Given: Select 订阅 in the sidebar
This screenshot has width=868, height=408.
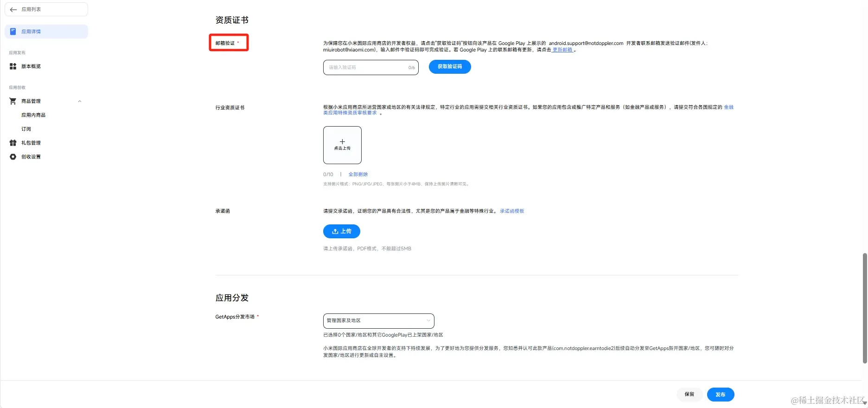Looking at the screenshot, I should [26, 129].
